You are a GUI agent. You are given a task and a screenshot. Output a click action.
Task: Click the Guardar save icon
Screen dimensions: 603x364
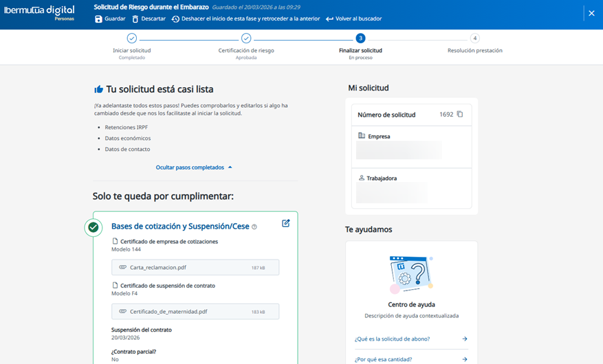[x=98, y=19]
